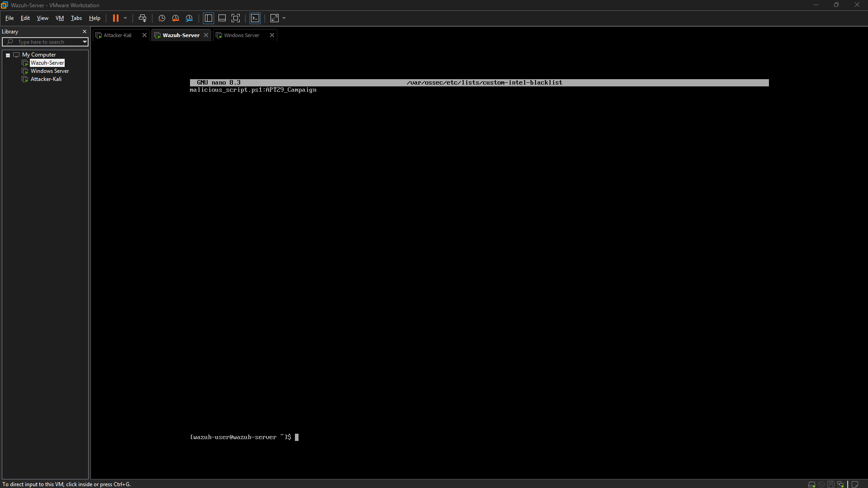Open the File menu
This screenshot has height=488, width=868.
click(9, 18)
